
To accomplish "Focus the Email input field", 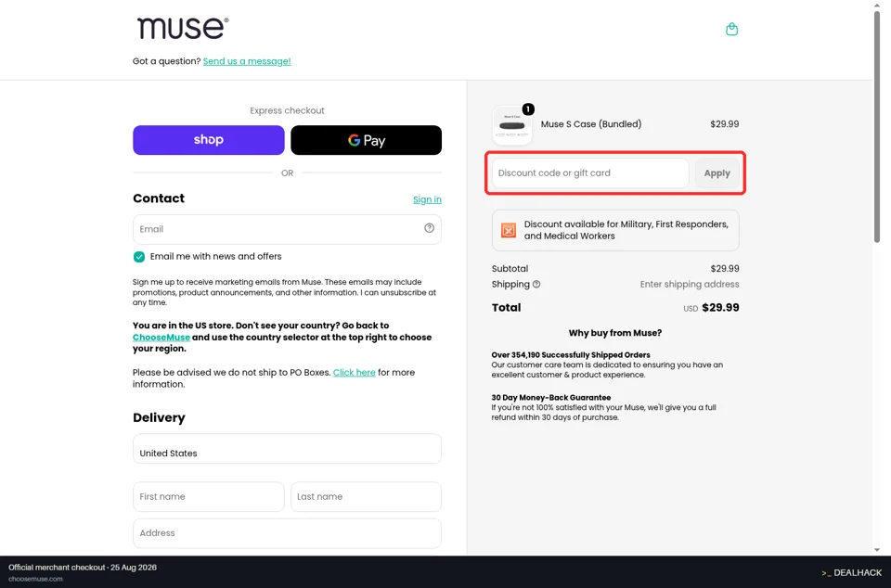I will pos(287,229).
